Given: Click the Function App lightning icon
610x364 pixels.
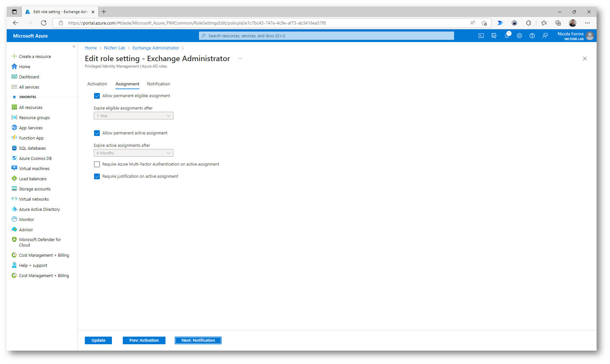Looking at the screenshot, I should point(14,138).
